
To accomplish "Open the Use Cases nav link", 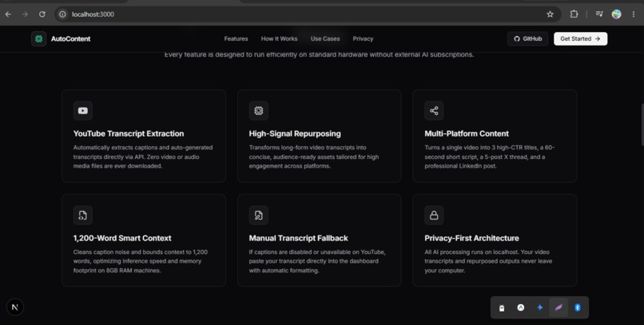I will pyautogui.click(x=325, y=38).
